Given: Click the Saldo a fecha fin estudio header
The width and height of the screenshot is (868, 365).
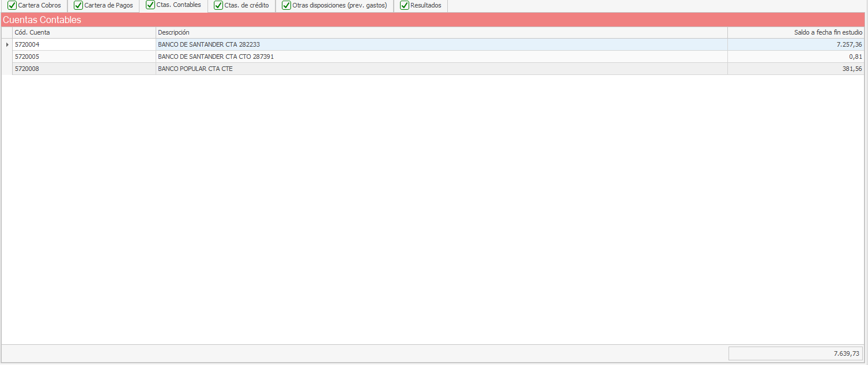Looking at the screenshot, I should (795, 32).
